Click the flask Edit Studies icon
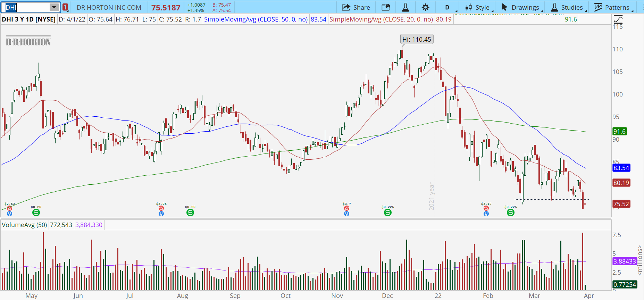Viewport: 644px width, 300px height. click(x=405, y=7)
